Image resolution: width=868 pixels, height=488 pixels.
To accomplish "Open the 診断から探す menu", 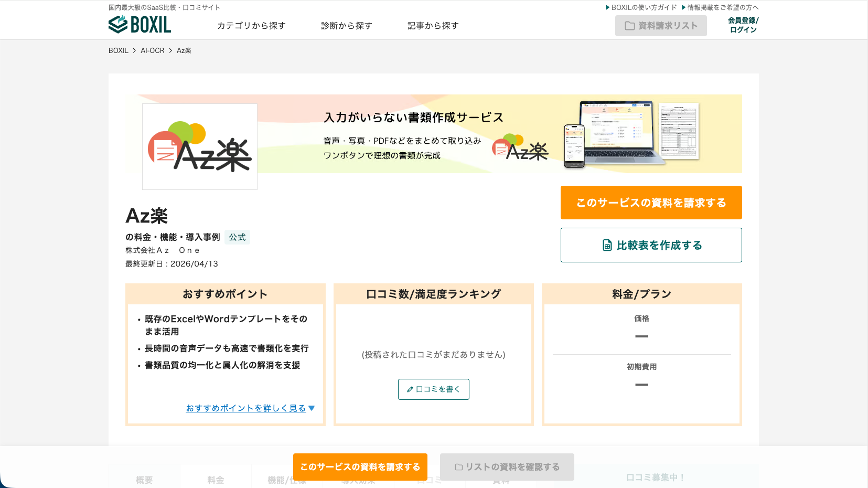I will 346,25.
